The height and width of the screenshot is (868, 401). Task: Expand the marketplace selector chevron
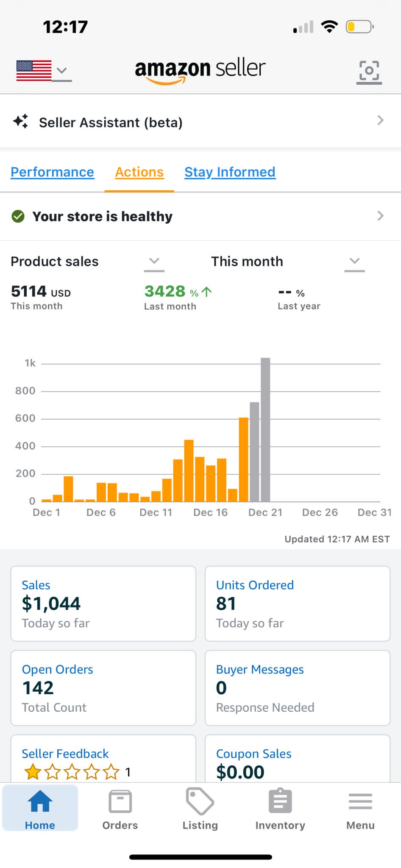coord(62,71)
